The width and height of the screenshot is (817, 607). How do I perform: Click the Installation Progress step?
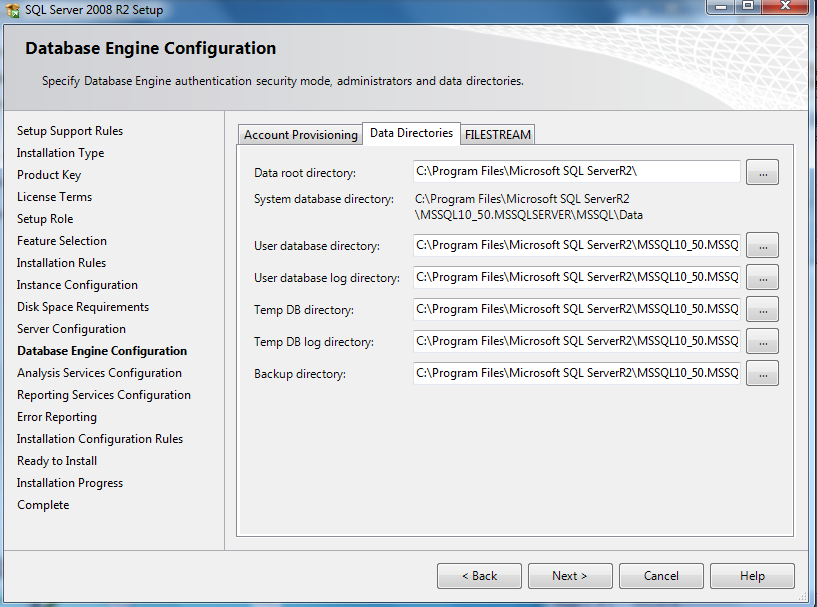70,483
